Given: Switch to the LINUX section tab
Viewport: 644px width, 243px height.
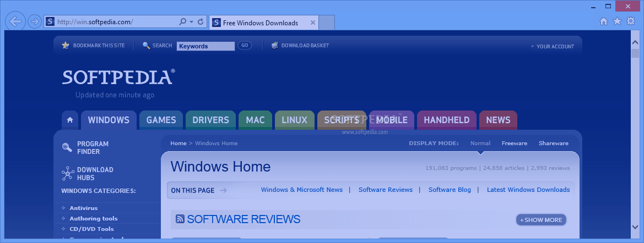Looking at the screenshot, I should [295, 120].
